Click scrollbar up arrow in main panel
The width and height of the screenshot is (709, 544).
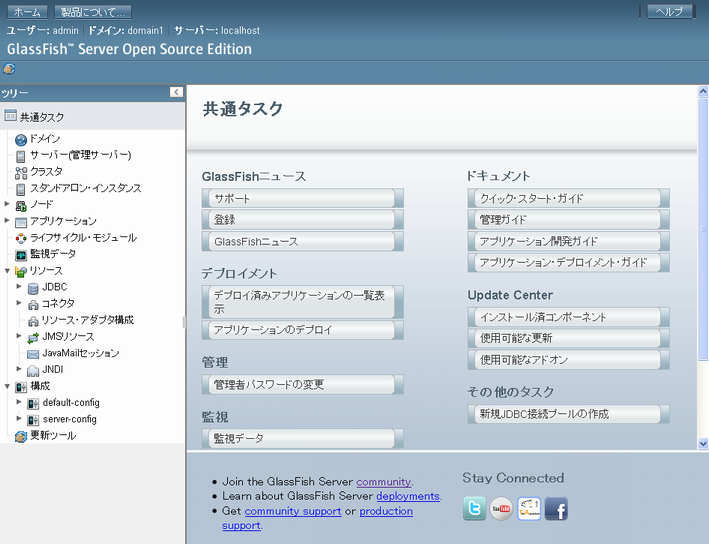coord(703,91)
